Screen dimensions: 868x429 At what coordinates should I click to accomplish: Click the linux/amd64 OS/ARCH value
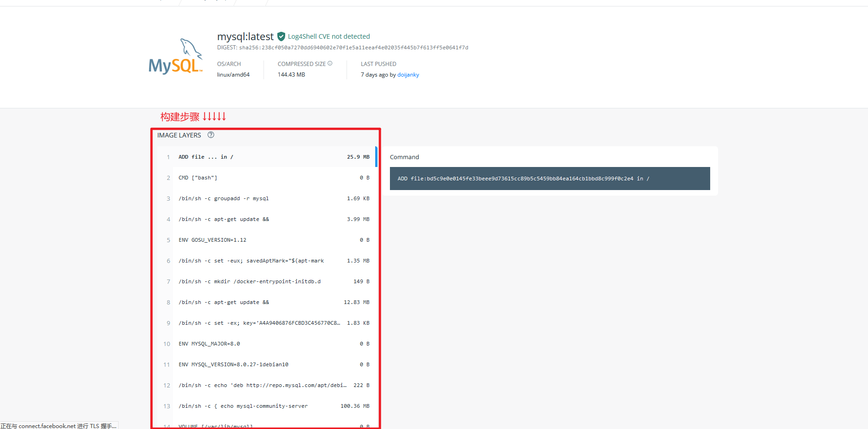click(233, 75)
